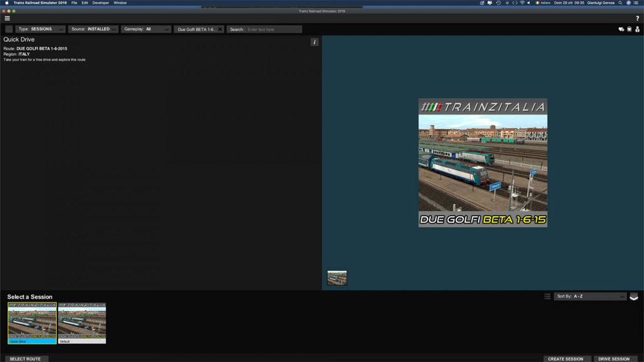
Task: Click route name DUE GOLFI BETA 1-6-2015
Action: (x=41, y=48)
